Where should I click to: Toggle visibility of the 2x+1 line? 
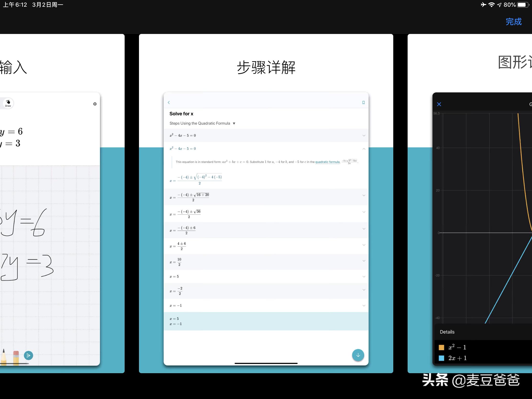tap(442, 358)
